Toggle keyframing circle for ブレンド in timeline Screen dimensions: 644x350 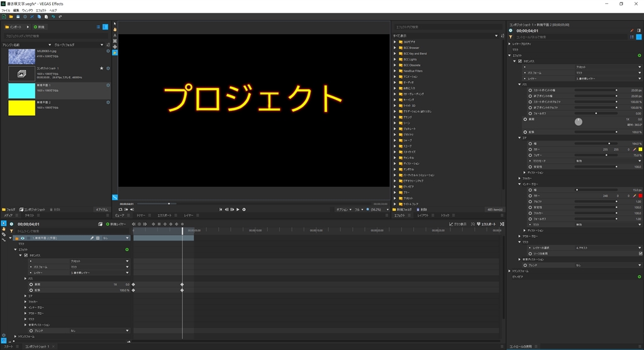coord(31,330)
